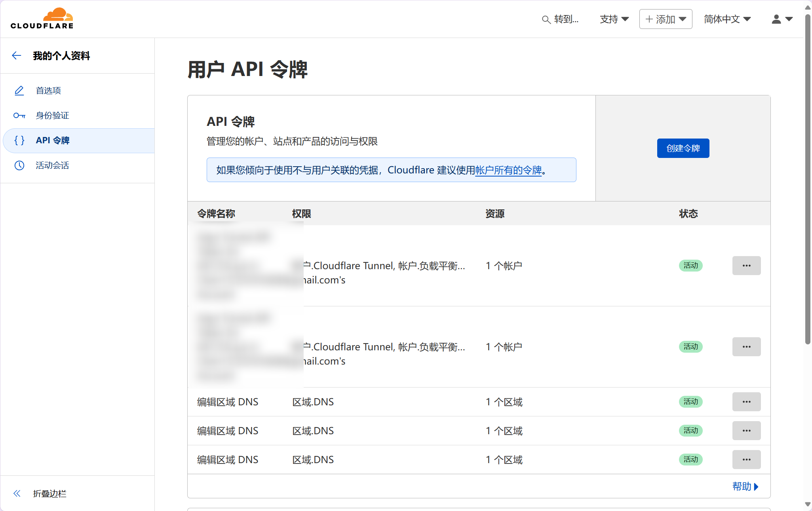Image resolution: width=812 pixels, height=511 pixels.
Task: Open more options for first Cloudflare Tunnel token
Action: (746, 266)
